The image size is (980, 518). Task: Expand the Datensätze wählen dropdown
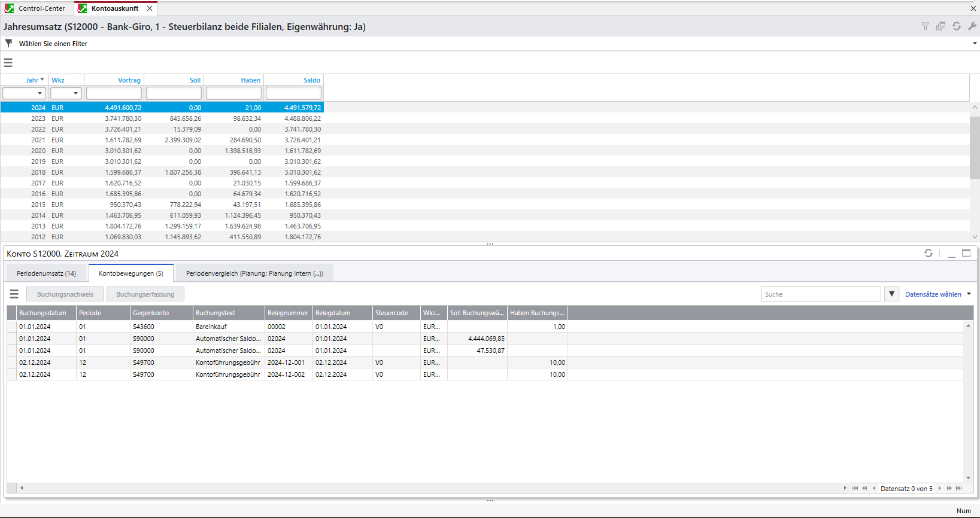(x=969, y=294)
